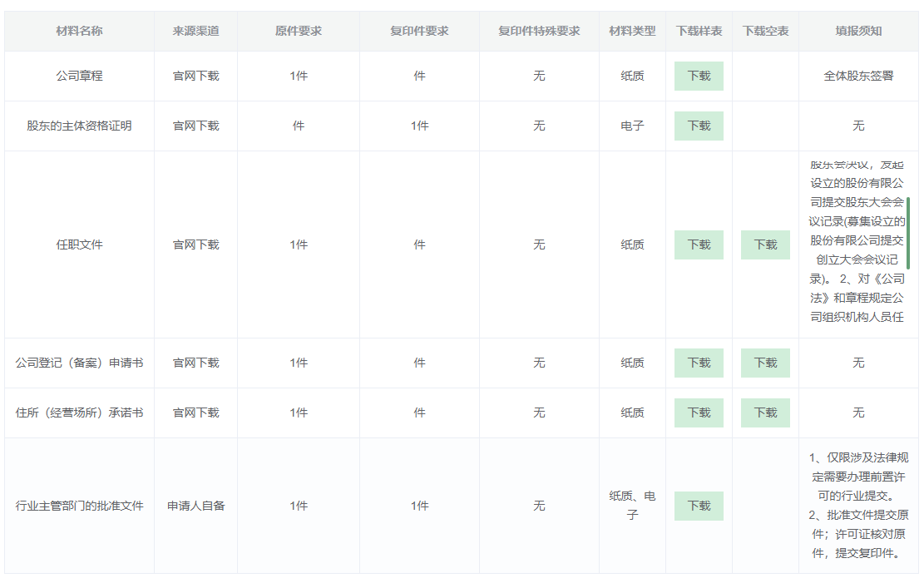Download blank form for 任职文件
The image size is (924, 583).
[765, 245]
